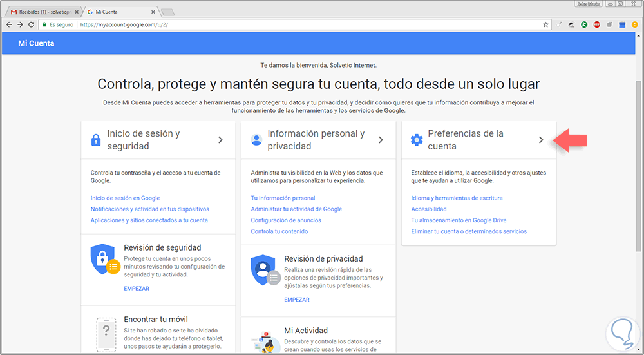This screenshot has width=644, height=355.
Task: Click Mi Cuenta in the blue header
Action: [36, 43]
